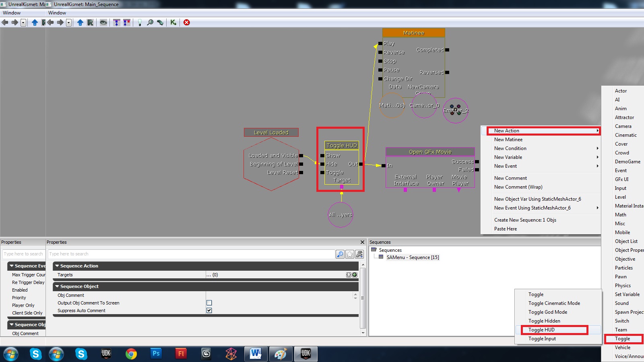Click the lightbulb icon in the toolbar
Viewport: 644px width, 362px height.
click(x=140, y=23)
